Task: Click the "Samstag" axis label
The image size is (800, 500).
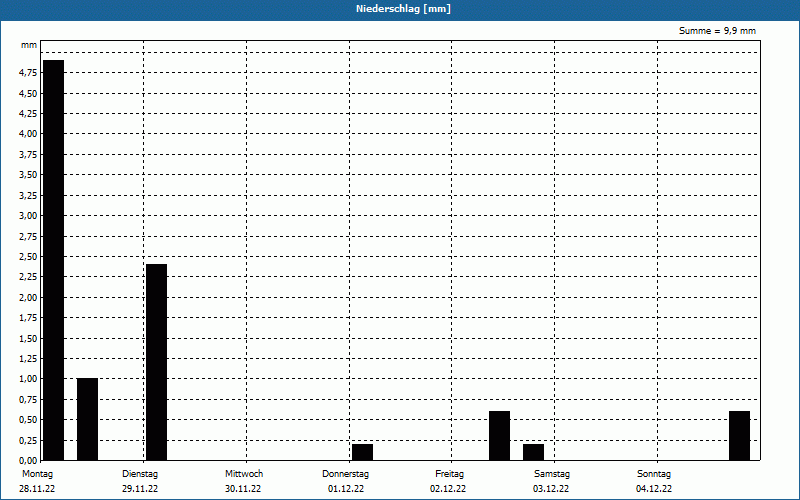Action: 552,474
